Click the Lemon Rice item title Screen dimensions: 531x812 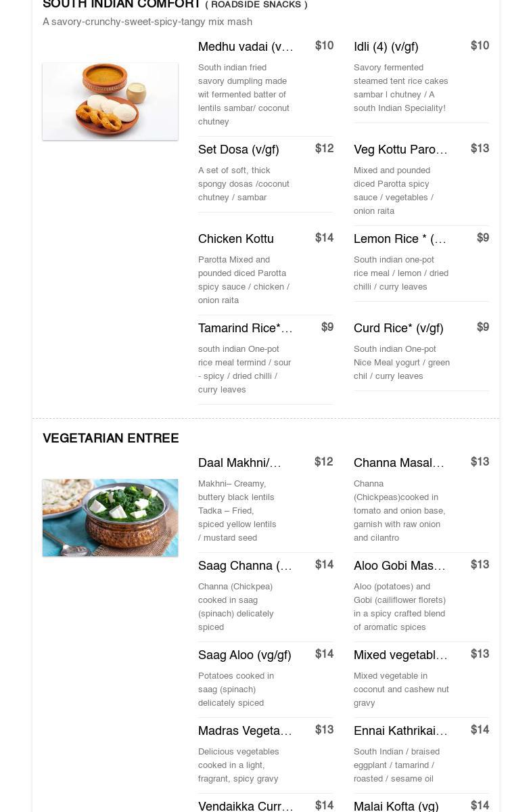400,239
